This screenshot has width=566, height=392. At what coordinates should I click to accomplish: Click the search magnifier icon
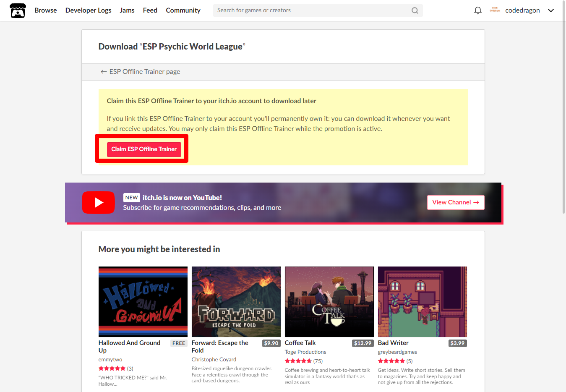(415, 10)
